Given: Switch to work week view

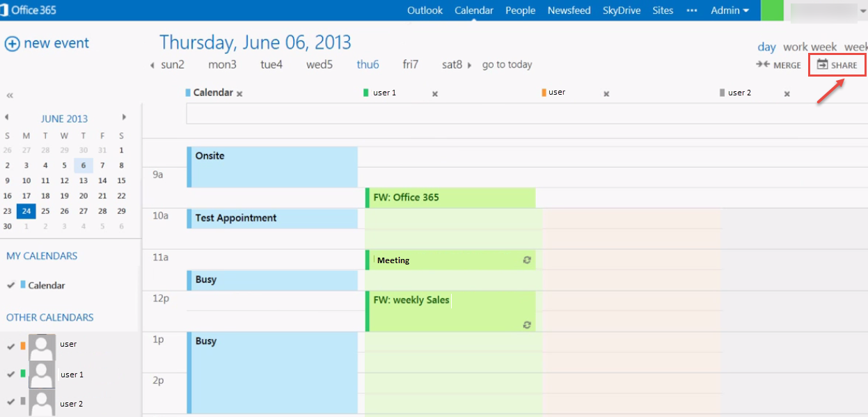Looking at the screenshot, I should click(x=810, y=47).
